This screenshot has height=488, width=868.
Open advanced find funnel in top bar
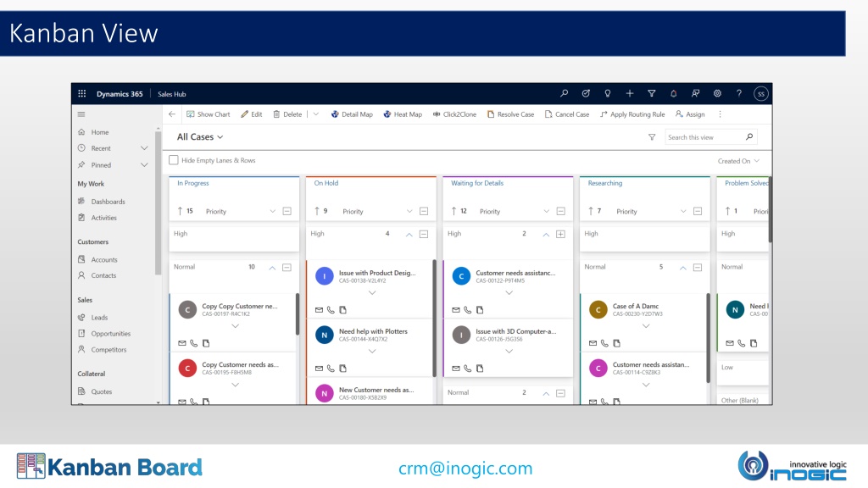652,93
